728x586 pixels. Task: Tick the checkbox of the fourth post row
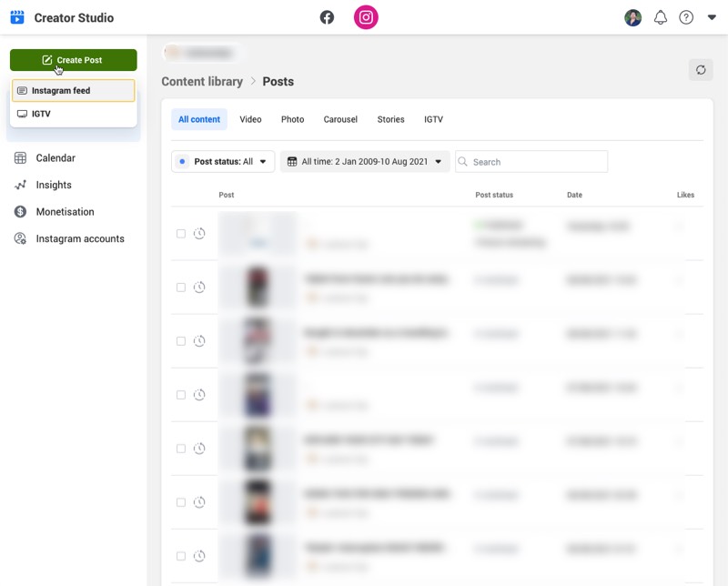click(181, 395)
